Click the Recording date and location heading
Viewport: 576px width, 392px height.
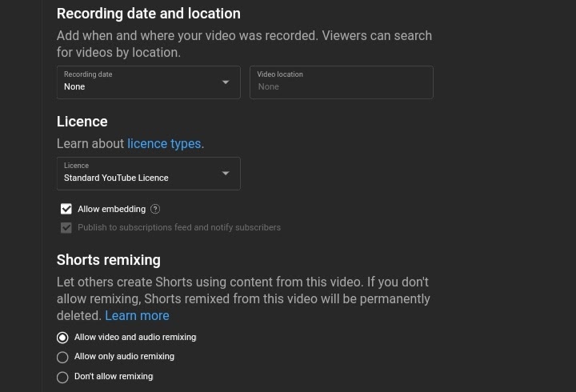(x=148, y=14)
